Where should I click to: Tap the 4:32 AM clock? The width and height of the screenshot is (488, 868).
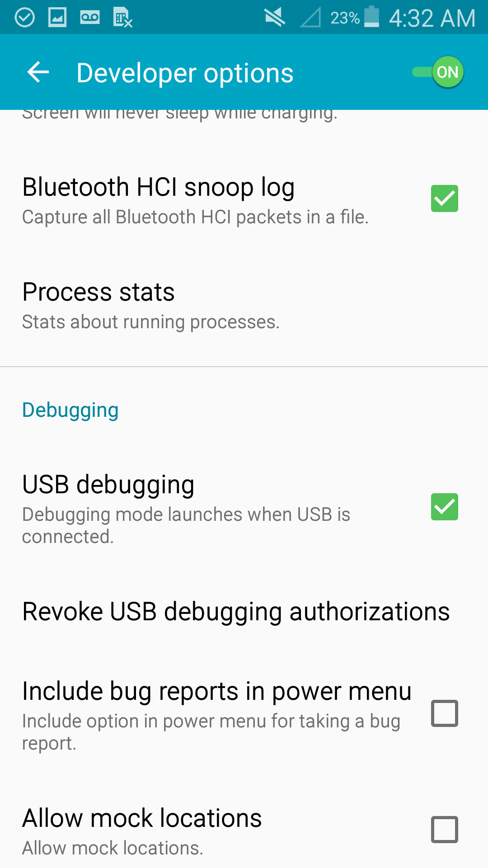(x=432, y=19)
